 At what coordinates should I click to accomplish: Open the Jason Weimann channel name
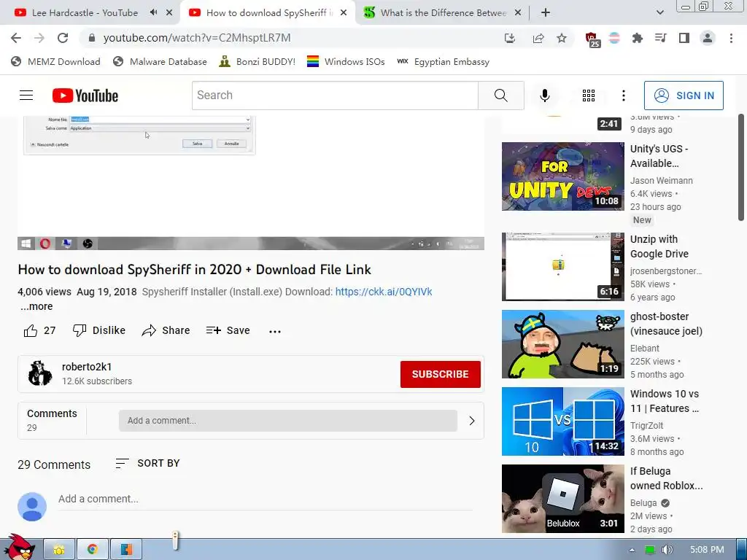661,181
